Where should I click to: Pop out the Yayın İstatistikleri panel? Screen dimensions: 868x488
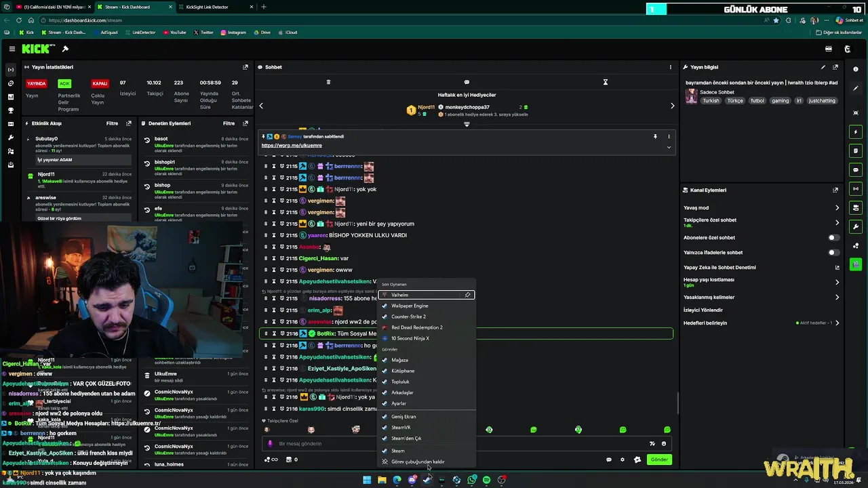tap(245, 67)
